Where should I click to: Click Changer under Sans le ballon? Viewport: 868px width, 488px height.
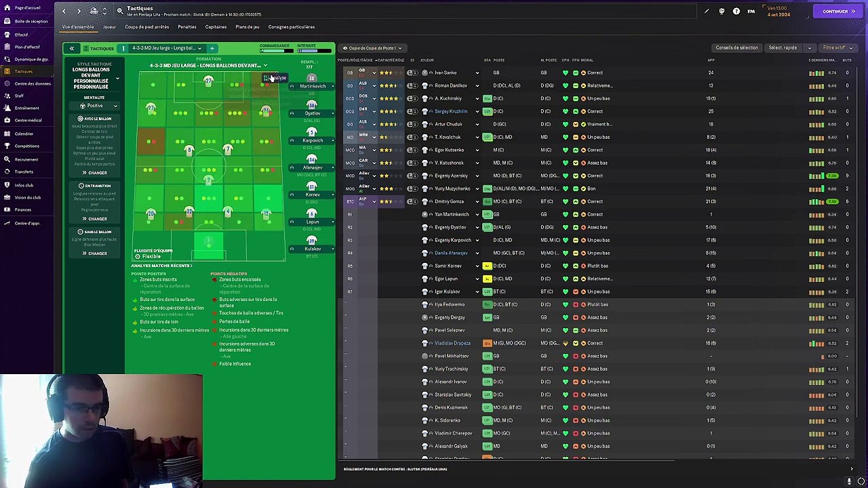coord(95,253)
